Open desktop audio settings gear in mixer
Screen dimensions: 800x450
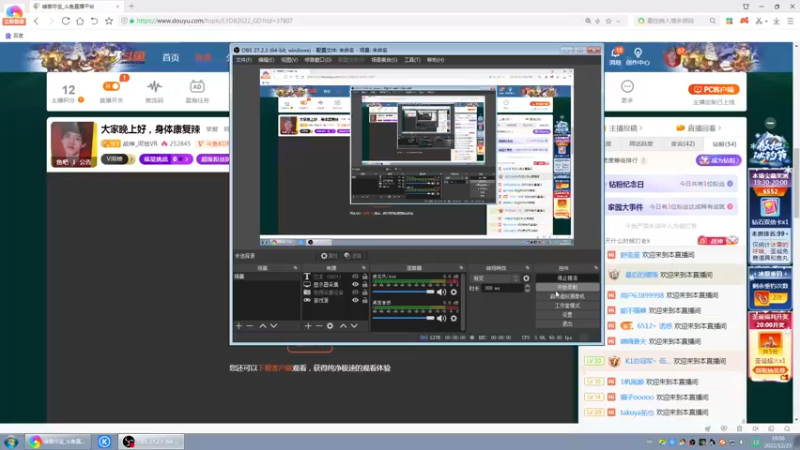[454, 318]
